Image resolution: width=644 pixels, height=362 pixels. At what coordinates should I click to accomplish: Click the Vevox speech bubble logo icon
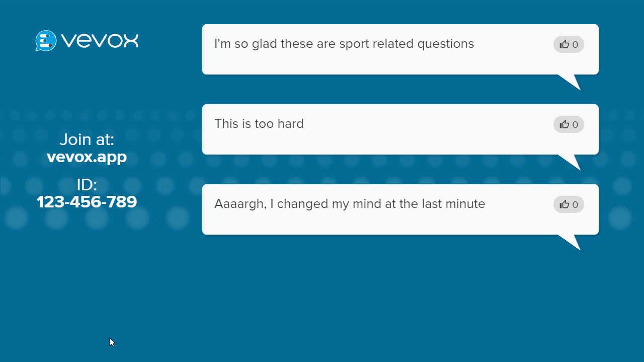coord(46,41)
